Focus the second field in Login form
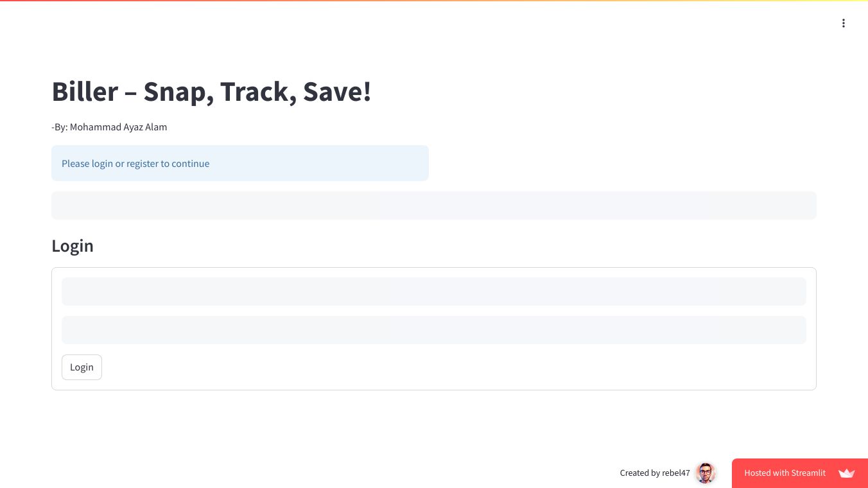This screenshot has width=868, height=488. click(x=433, y=330)
